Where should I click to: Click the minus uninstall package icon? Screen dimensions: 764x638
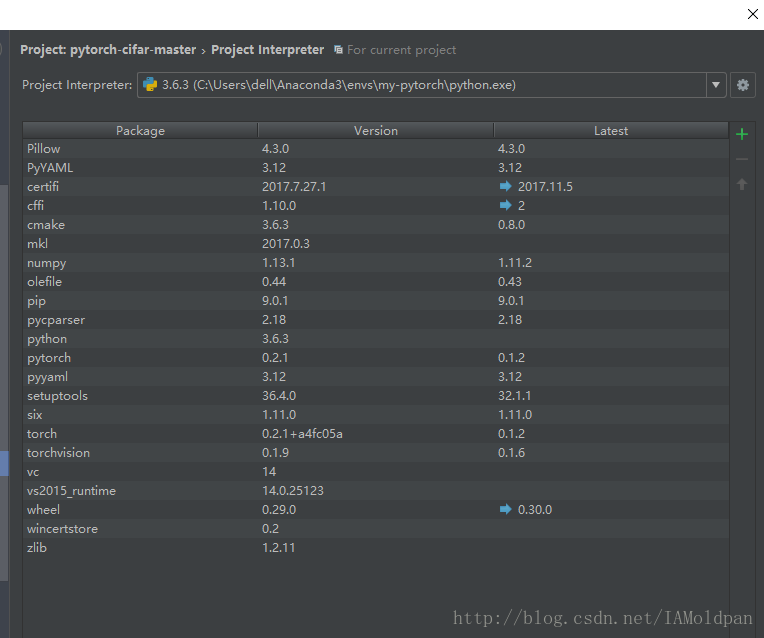pos(742,159)
